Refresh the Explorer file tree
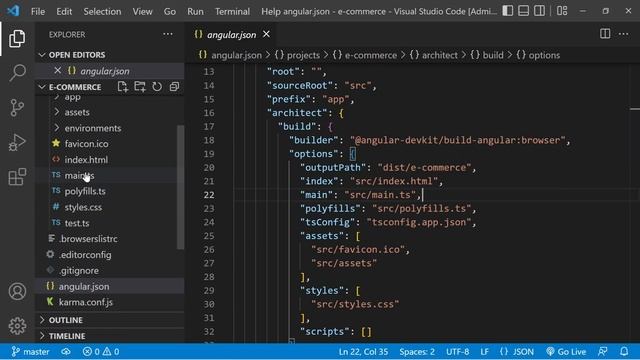This screenshot has width=640, height=360. click(x=157, y=87)
